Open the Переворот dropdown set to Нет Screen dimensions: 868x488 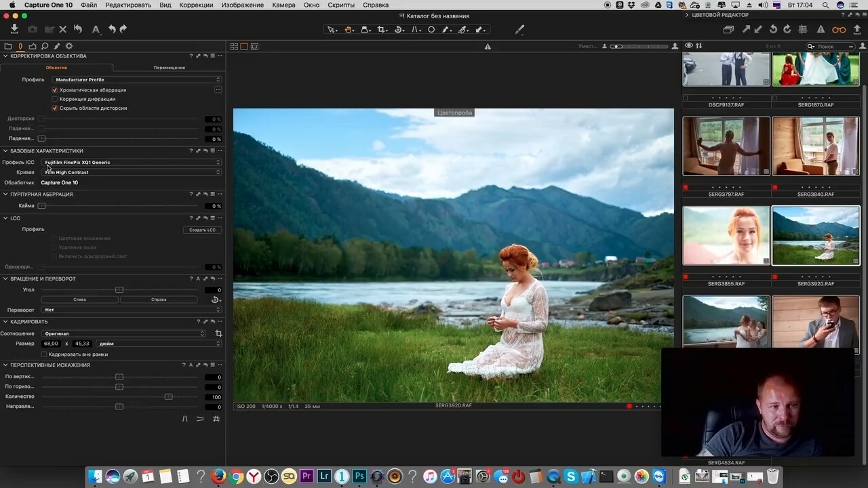coord(132,310)
